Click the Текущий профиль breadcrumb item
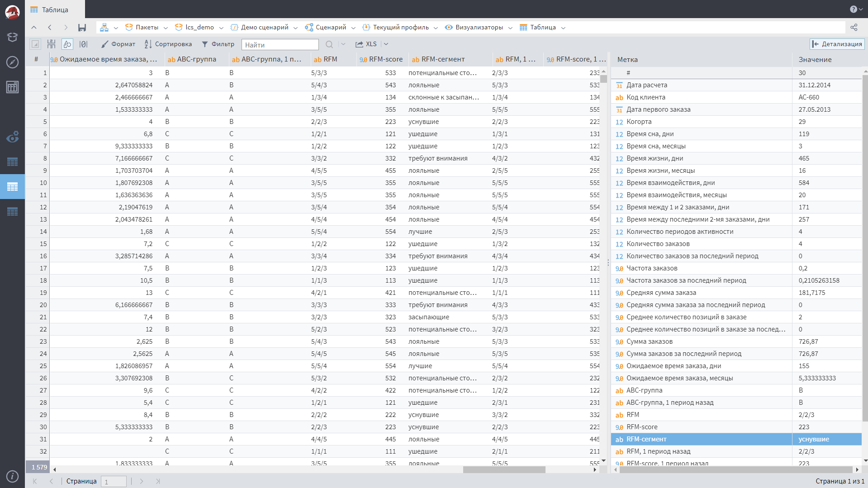 point(396,27)
